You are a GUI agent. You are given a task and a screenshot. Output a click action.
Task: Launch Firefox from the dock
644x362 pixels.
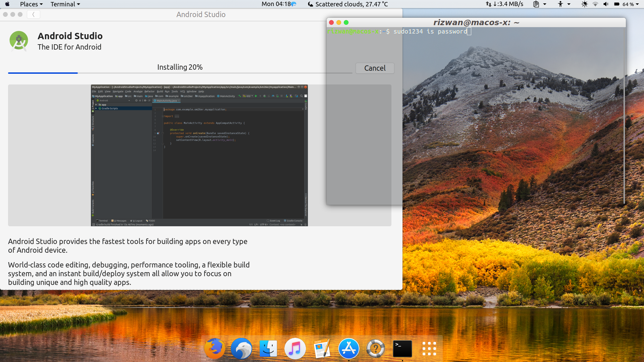pos(214,348)
